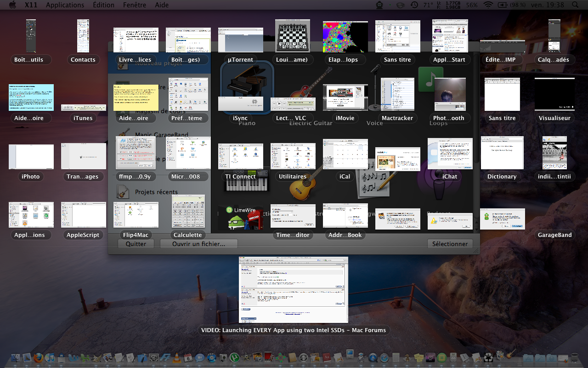
Task: Pick the Voice microphone icon in GarageBand
Action: coord(375,87)
